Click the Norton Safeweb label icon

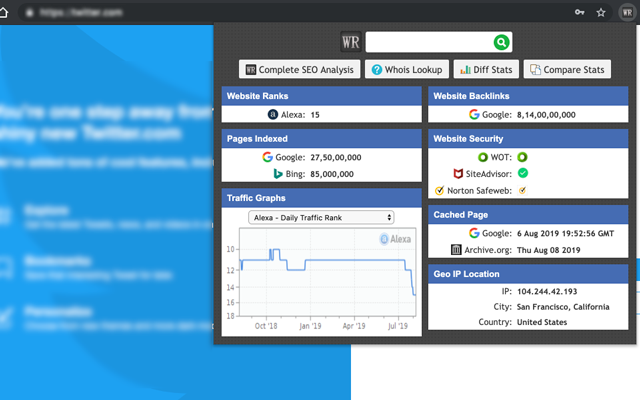(440, 191)
